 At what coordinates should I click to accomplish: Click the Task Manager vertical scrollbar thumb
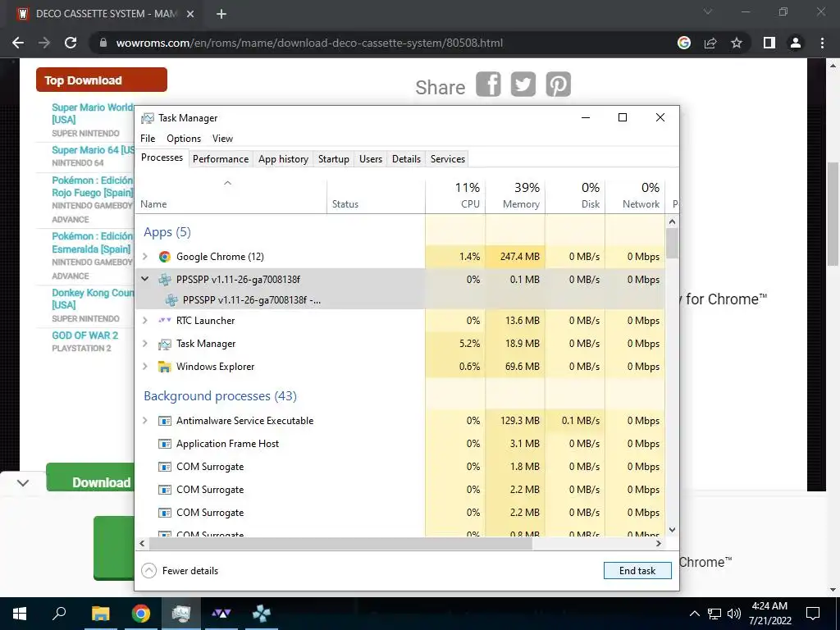pos(673,243)
